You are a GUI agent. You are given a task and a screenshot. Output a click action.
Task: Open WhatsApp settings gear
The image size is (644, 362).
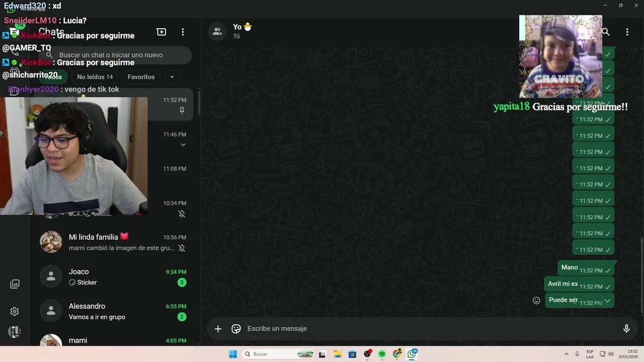[15, 312]
